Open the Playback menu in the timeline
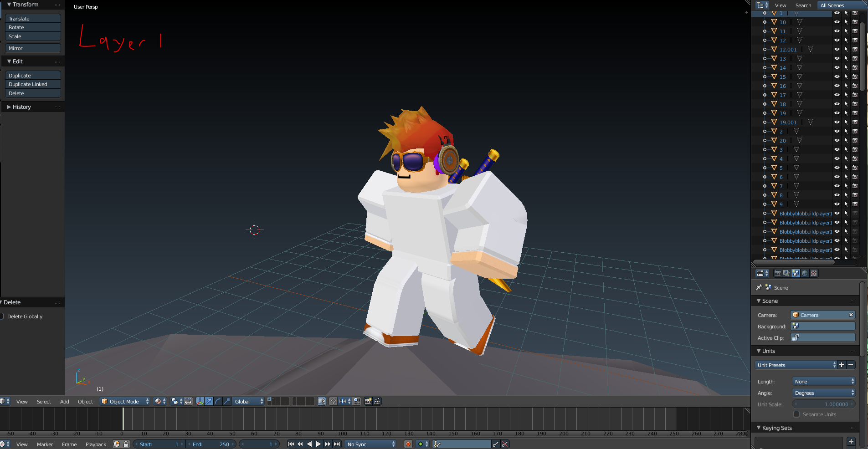 click(96, 444)
